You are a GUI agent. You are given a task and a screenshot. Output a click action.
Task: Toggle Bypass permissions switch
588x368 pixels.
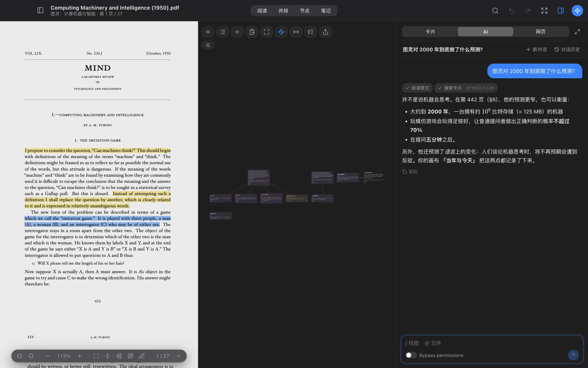point(411,355)
